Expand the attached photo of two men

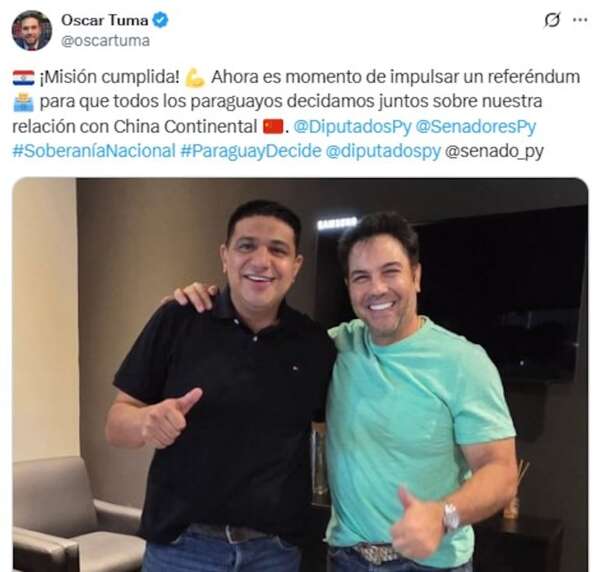300,375
